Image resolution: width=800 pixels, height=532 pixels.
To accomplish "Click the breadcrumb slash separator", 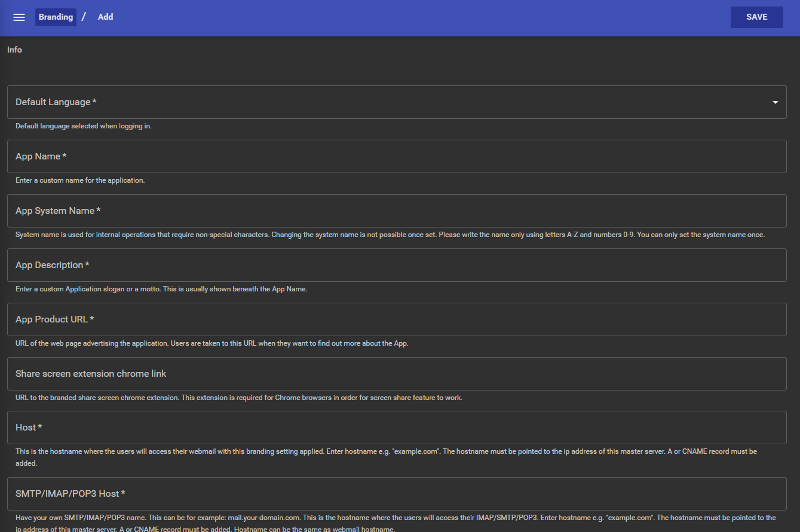I will (x=84, y=17).
